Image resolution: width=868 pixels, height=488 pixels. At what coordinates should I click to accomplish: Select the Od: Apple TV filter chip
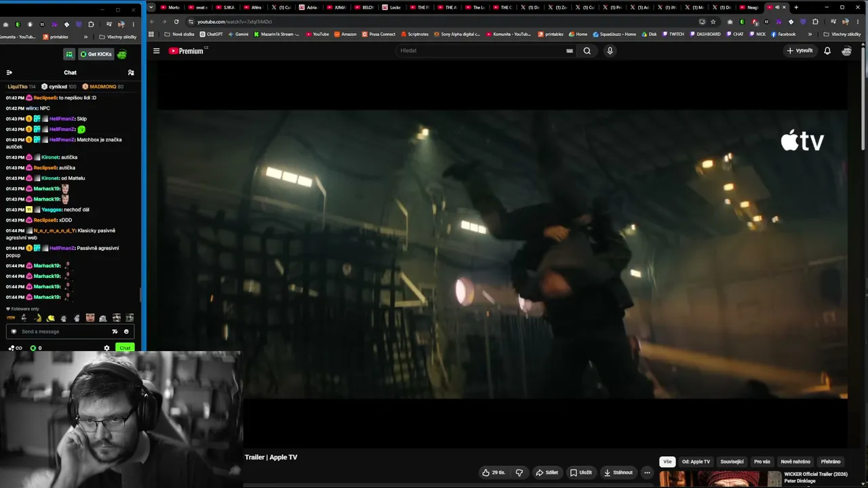(696, 462)
